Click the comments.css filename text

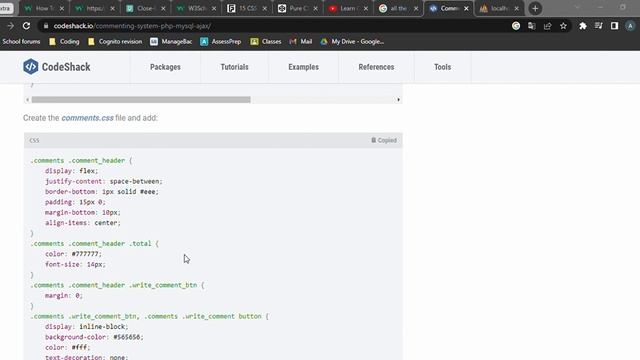(x=87, y=118)
